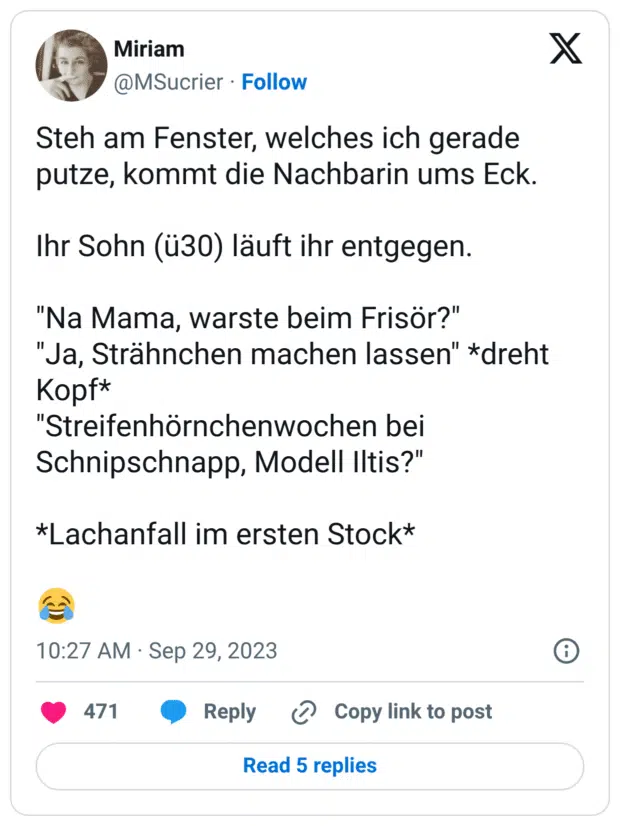Follow the account via Follow link

tap(274, 82)
